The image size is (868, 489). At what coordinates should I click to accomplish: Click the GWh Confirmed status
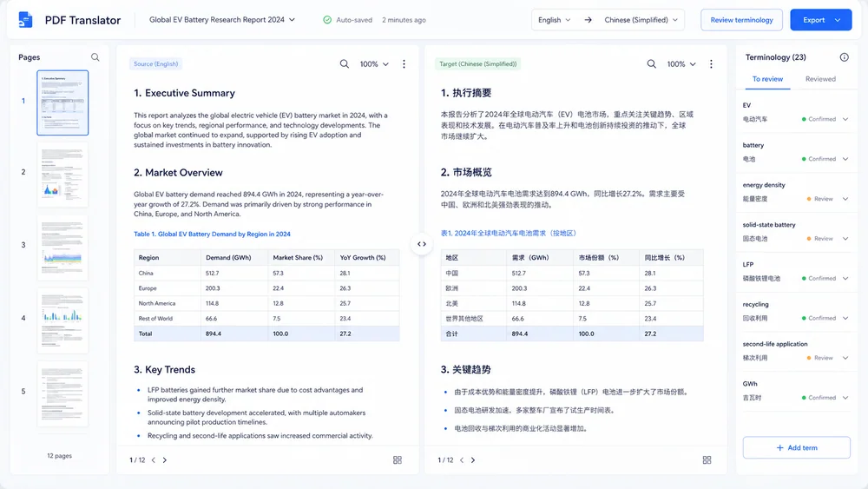tap(819, 398)
